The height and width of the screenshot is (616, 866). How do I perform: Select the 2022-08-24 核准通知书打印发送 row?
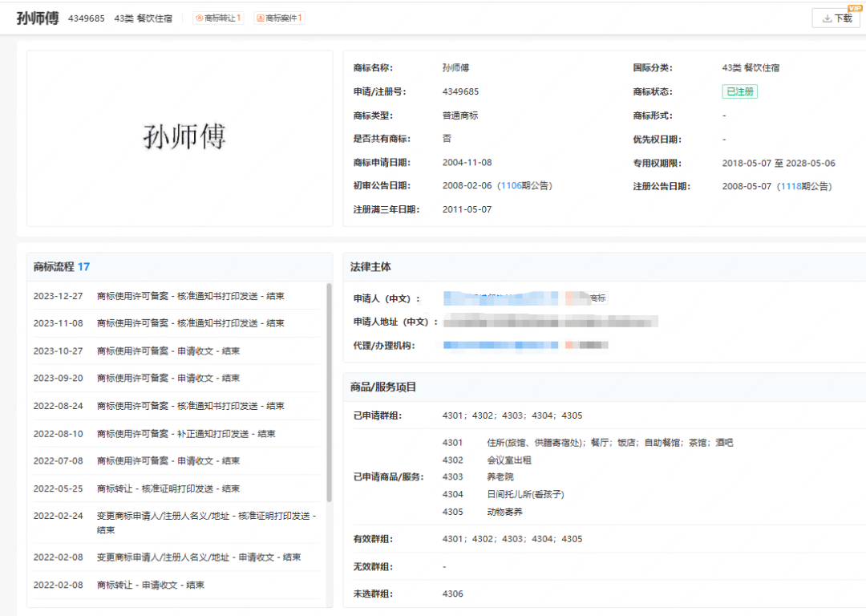176,406
